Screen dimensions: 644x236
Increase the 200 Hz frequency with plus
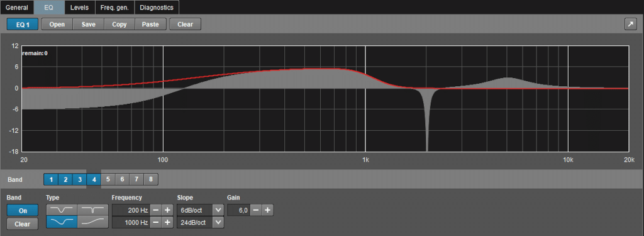(x=167, y=210)
